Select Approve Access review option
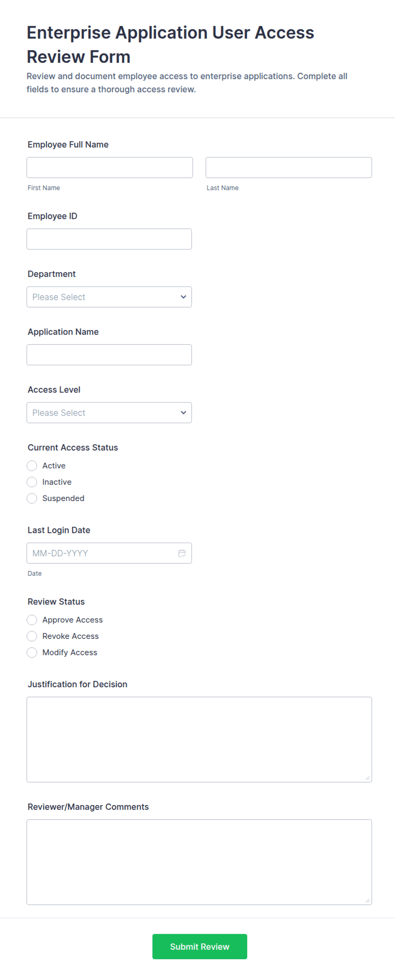The height and width of the screenshot is (980, 395). coord(32,620)
